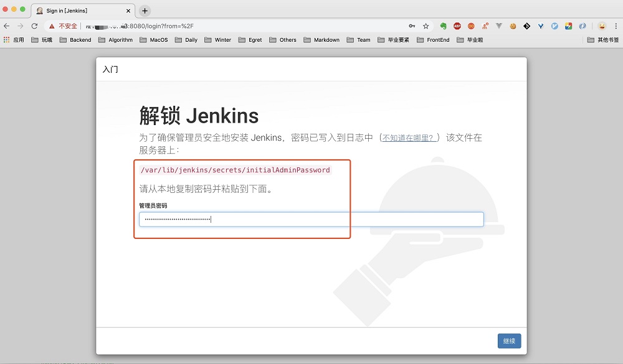The width and height of the screenshot is (623, 364).
Task: Click the black diamond git extension icon
Action: click(527, 26)
